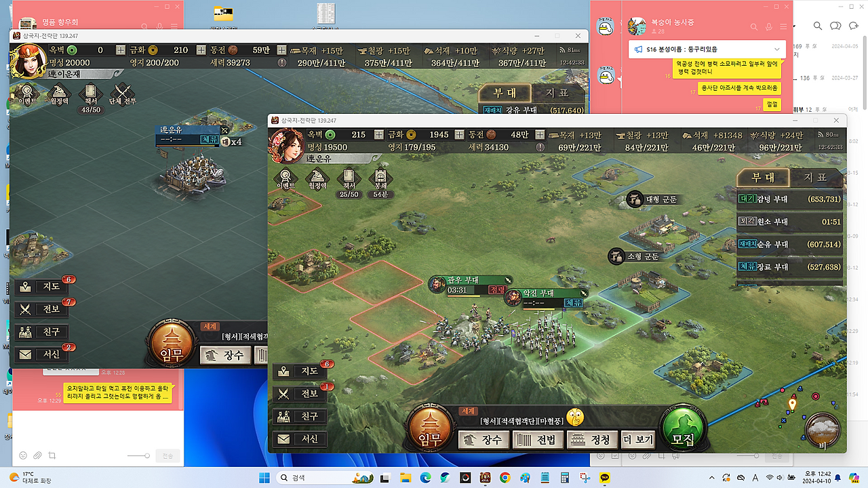Open KakaoTalk from the taskbar
This screenshot has height=488, width=868.
(606, 478)
